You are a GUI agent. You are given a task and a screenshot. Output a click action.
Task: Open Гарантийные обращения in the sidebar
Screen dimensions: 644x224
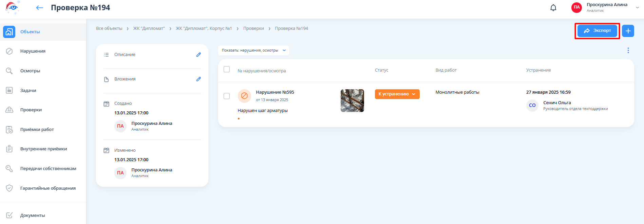point(48,188)
